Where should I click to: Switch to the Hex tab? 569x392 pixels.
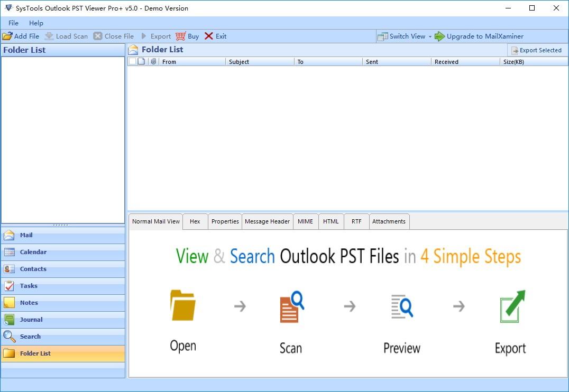(195, 221)
